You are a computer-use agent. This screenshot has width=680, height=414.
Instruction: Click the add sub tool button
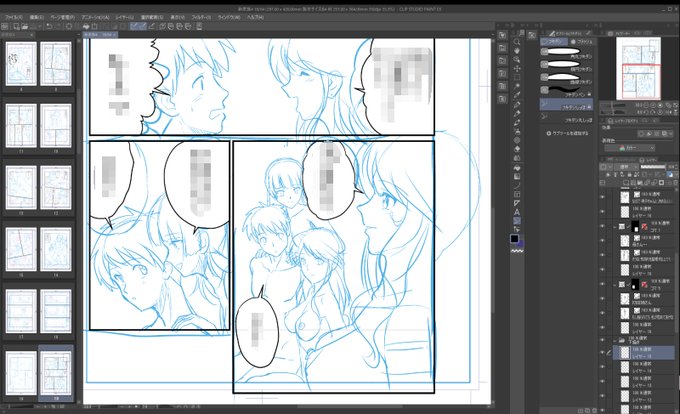tap(568, 134)
